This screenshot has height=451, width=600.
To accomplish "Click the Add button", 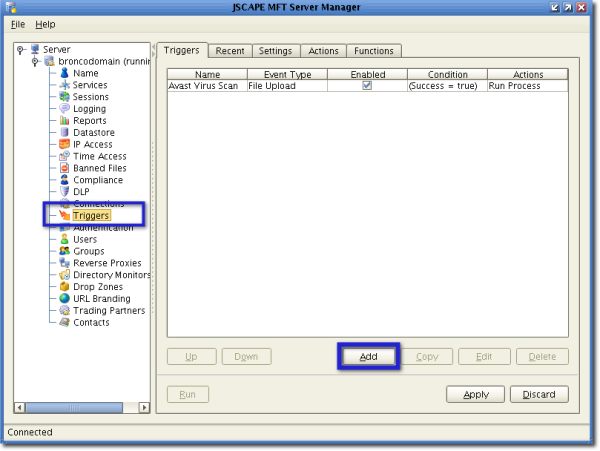I will [368, 357].
